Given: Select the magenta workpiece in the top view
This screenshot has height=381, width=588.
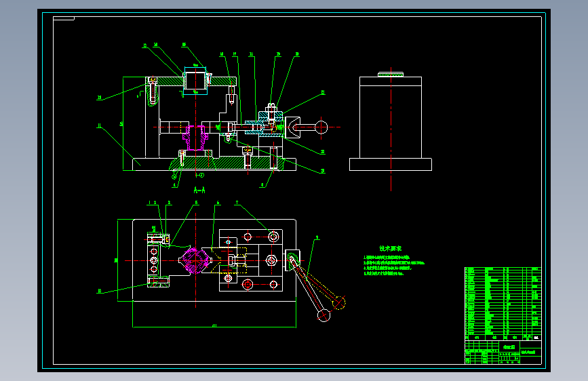Looking at the screenshot, I should [195, 260].
